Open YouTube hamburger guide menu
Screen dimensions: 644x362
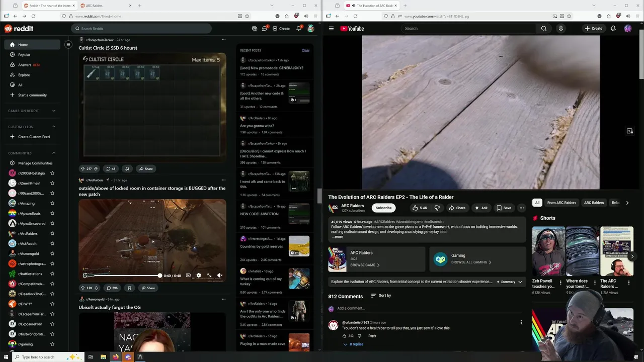coord(331,29)
